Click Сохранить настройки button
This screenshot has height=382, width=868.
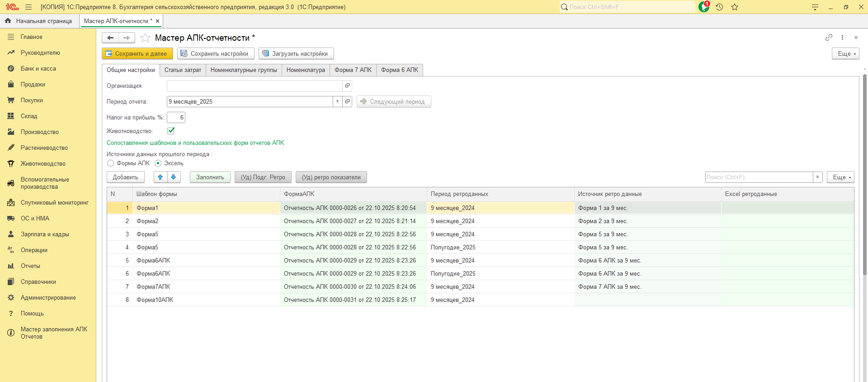(216, 54)
